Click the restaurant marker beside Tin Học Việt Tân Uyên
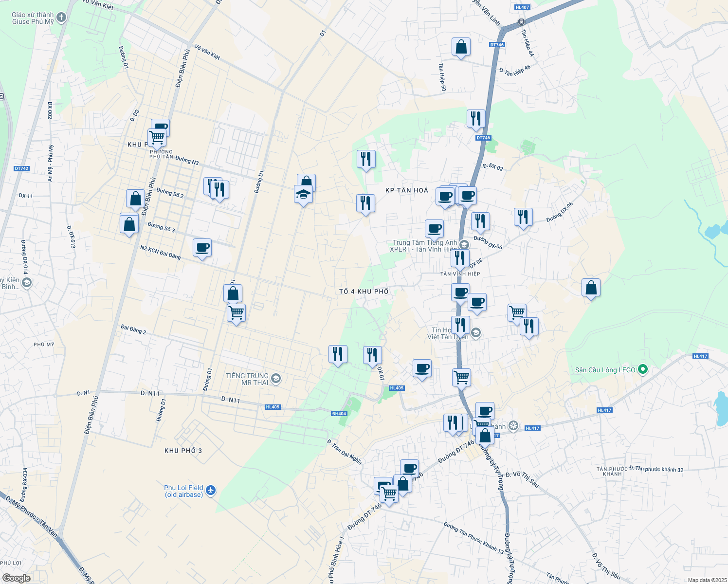Screen dimensions: 728x584 tap(460, 326)
